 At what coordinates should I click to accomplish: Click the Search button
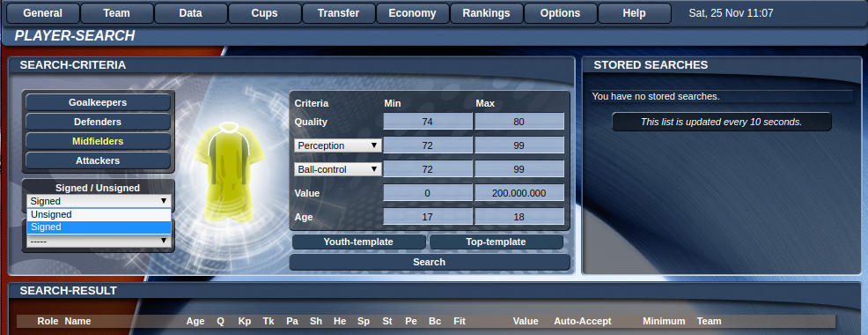(429, 263)
